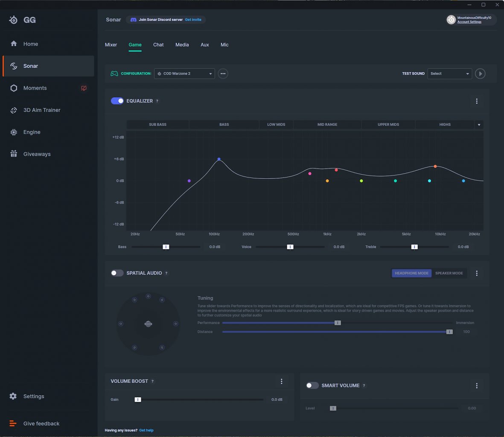The height and width of the screenshot is (437, 504).
Task: Select the MID RANGE band header
Action: point(327,125)
